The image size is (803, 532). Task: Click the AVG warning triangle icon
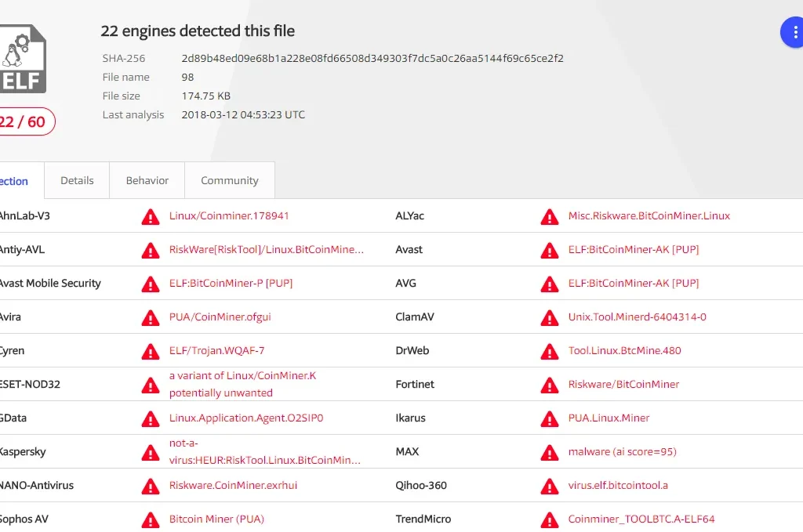(550, 284)
